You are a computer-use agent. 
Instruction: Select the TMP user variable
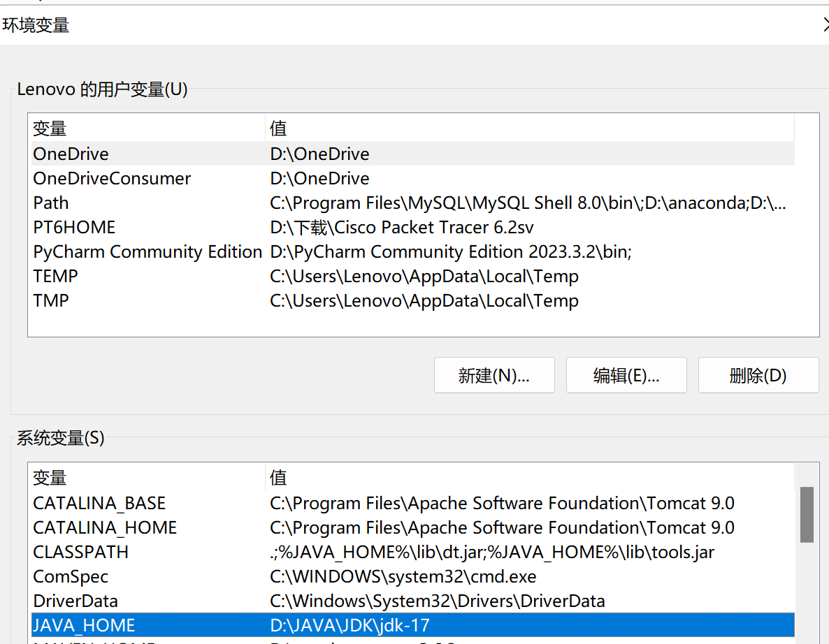[48, 300]
